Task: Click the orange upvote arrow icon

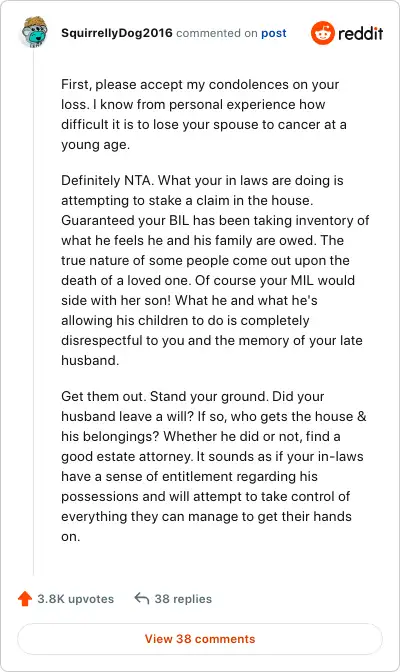Action: [x=25, y=598]
